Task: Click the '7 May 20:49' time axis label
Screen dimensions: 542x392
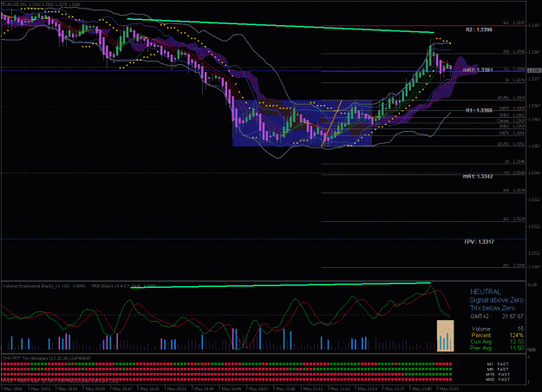Action: pyautogui.click(x=231, y=389)
